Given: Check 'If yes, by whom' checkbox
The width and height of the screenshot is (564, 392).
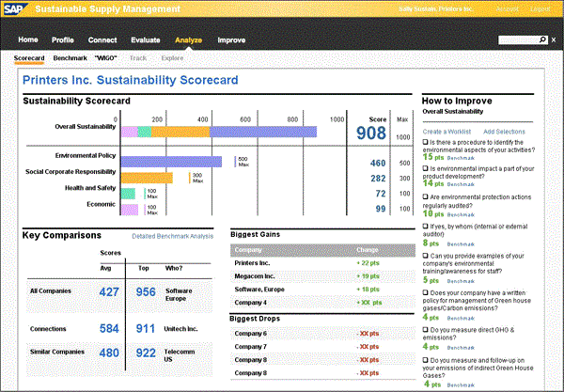Looking at the screenshot, I should point(426,227).
